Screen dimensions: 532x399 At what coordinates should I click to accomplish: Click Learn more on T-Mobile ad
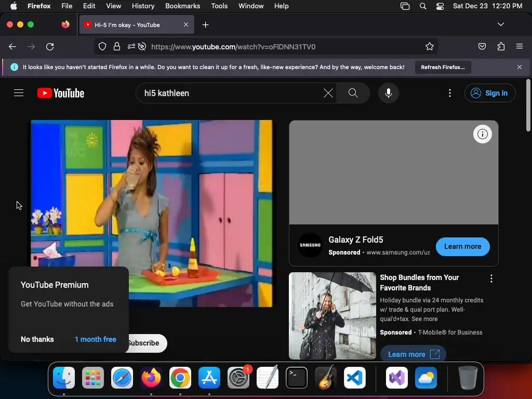pos(413,354)
